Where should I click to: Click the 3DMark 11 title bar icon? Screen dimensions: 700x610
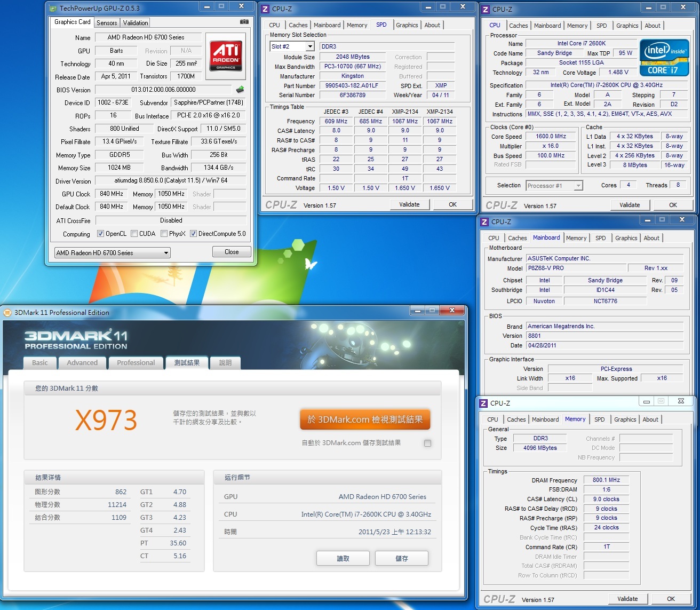(x=7, y=313)
